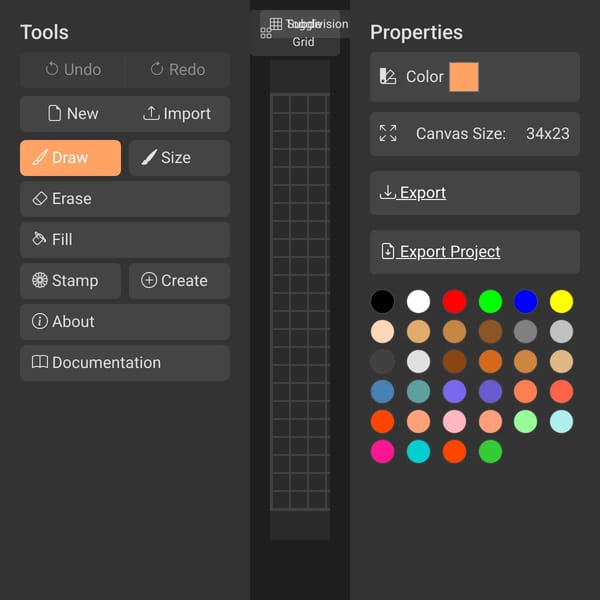Click the Create stamp button
The height and width of the screenshot is (600, 600).
(x=179, y=280)
